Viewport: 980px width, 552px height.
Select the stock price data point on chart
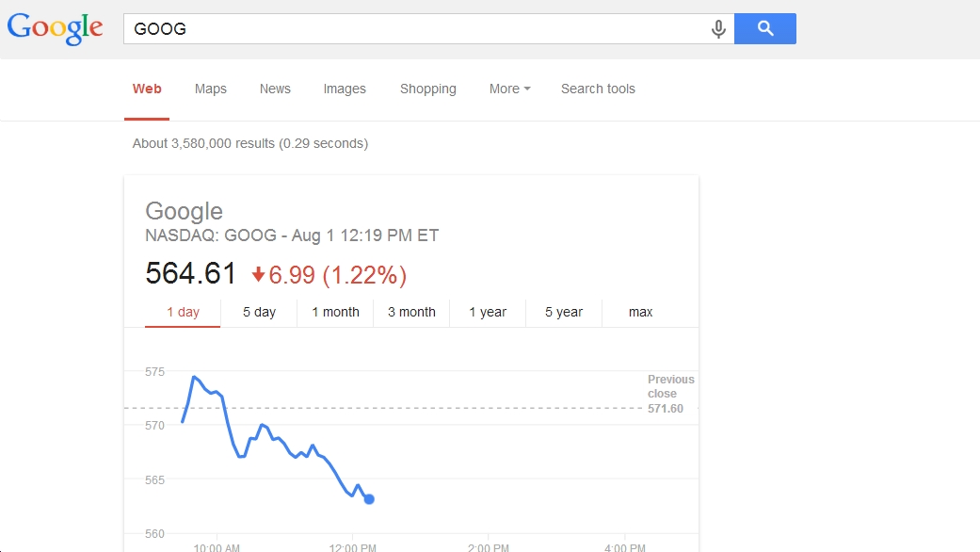pos(368,497)
